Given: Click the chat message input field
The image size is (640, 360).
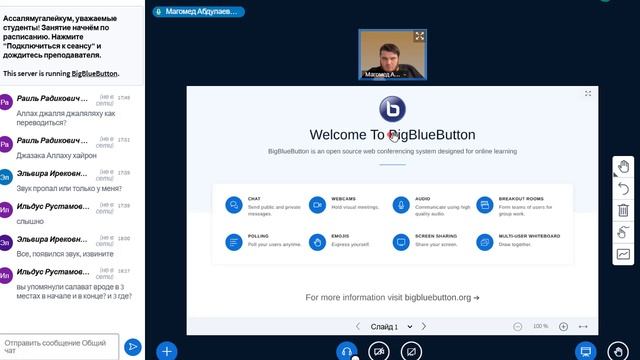Looking at the screenshot, I should 60,347.
